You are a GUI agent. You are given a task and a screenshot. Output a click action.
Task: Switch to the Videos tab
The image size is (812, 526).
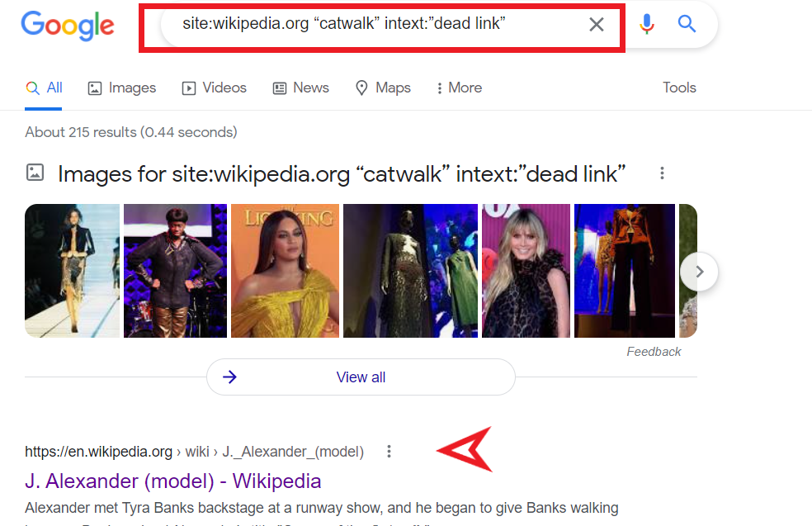tap(214, 88)
